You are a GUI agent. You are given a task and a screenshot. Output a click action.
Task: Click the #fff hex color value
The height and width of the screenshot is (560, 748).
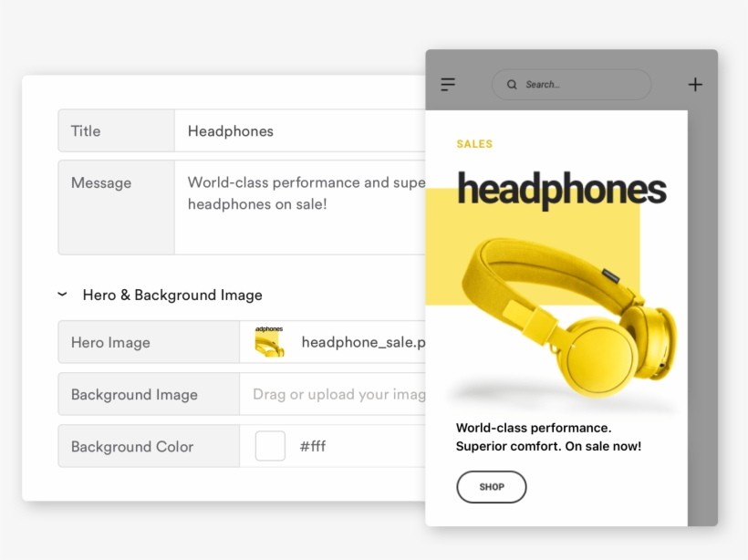(x=313, y=447)
